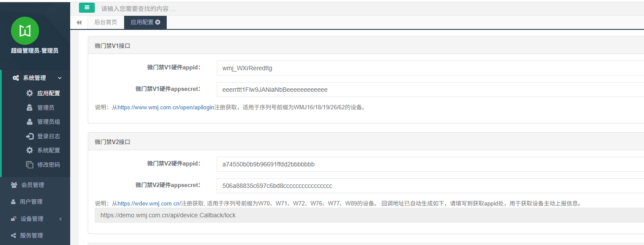Click the user icon beside 用户管理
This screenshot has width=644, height=245.
click(14, 202)
